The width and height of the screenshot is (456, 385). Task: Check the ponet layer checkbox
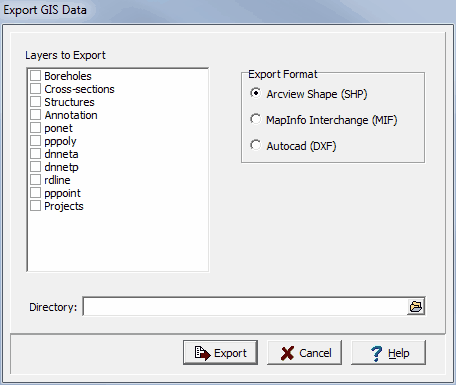pos(35,128)
